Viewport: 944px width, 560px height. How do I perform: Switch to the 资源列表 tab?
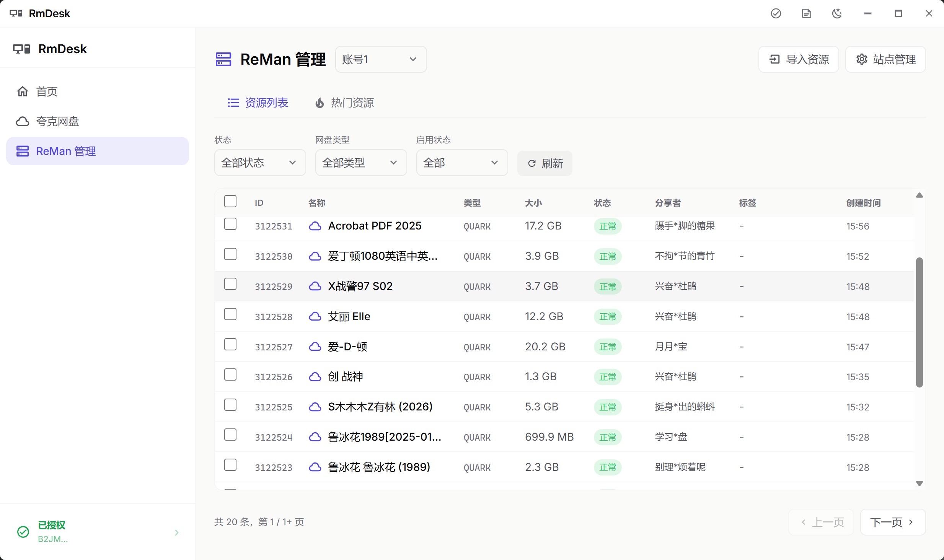tap(258, 103)
